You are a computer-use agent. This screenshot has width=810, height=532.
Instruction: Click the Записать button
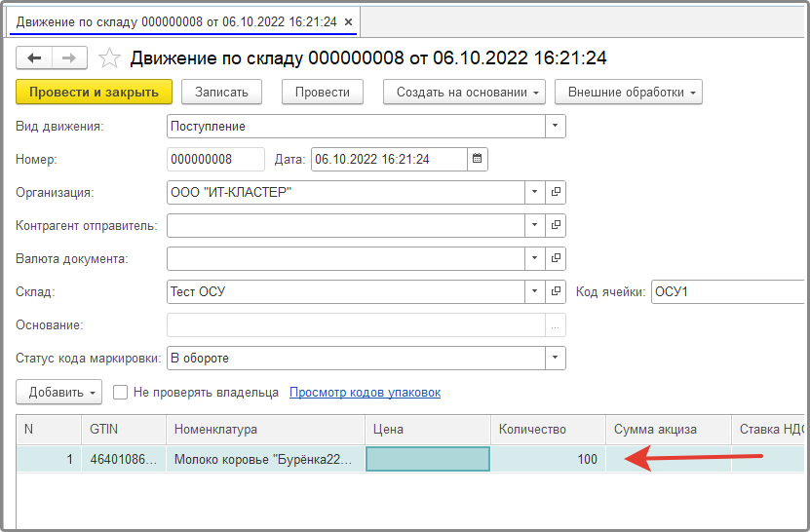[221, 92]
